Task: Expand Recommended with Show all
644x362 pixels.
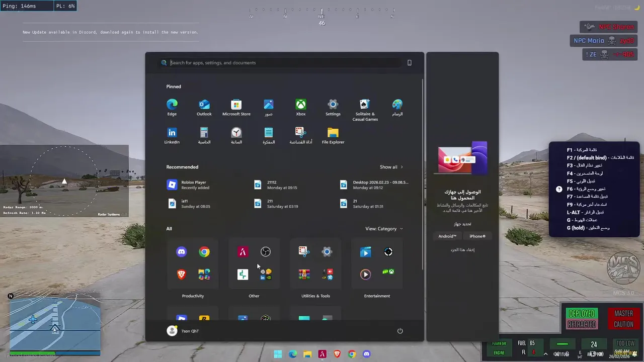Action: (x=391, y=167)
